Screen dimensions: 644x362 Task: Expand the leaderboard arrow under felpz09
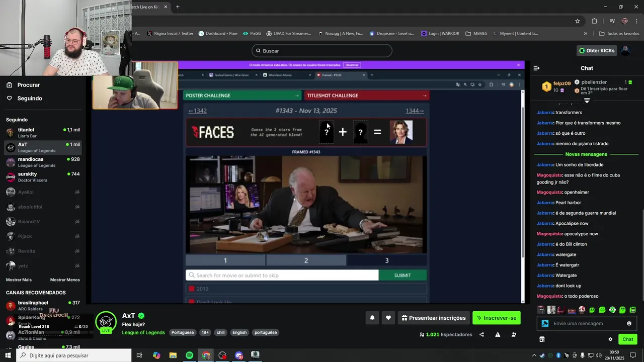[587, 100]
